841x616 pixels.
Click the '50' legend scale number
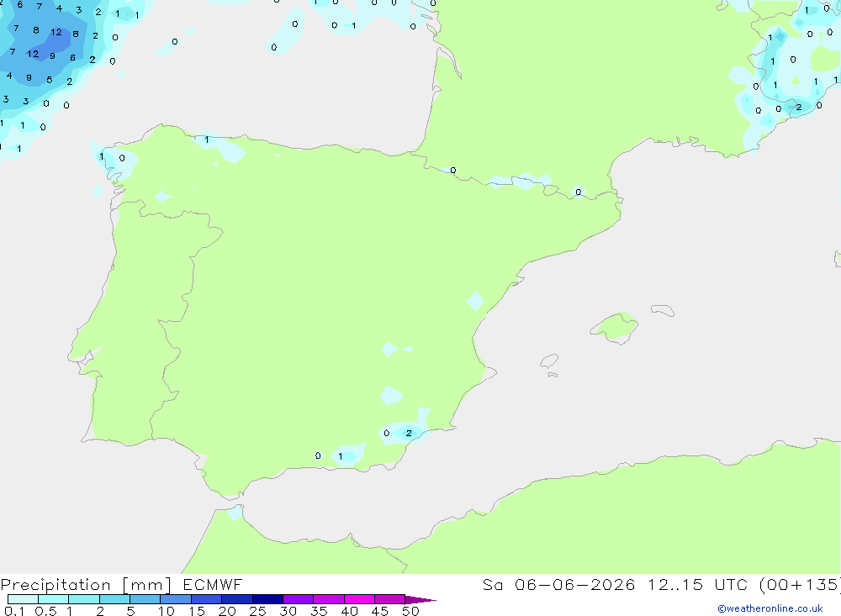[410, 611]
